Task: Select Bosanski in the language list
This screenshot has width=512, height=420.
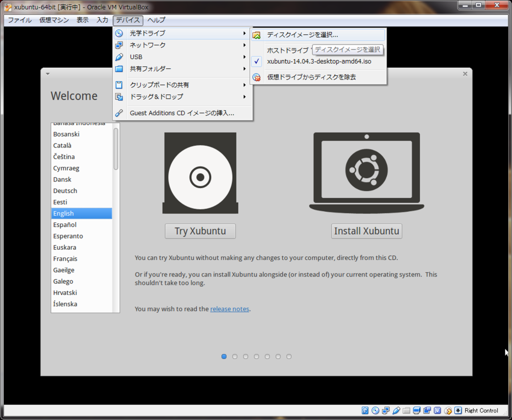Action: 81,134
